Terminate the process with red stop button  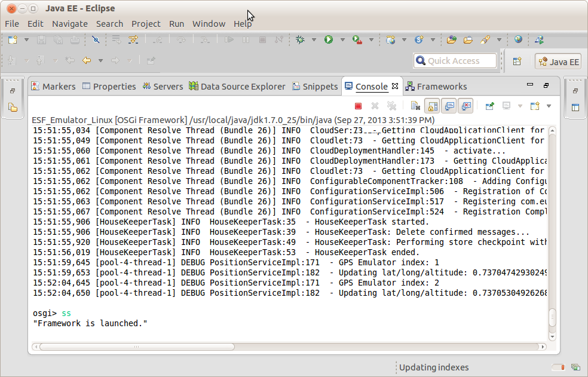point(358,106)
